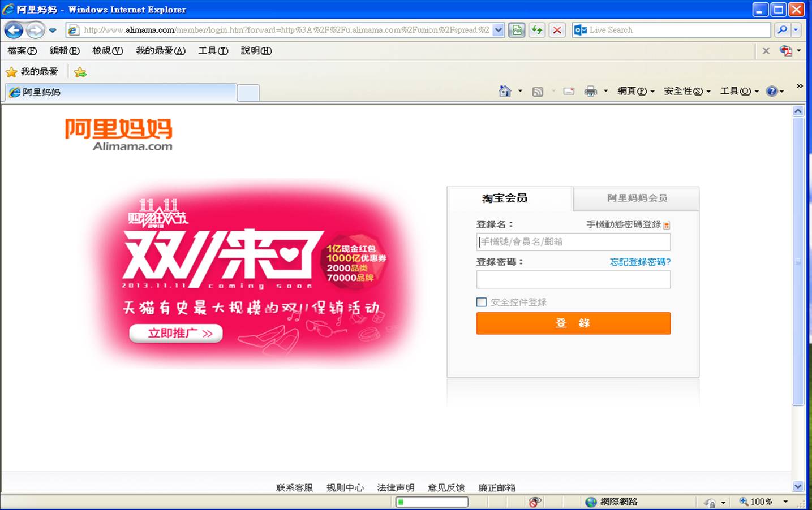The image size is (812, 510).
Task: Click the Read Mail envelope icon
Action: (x=569, y=92)
